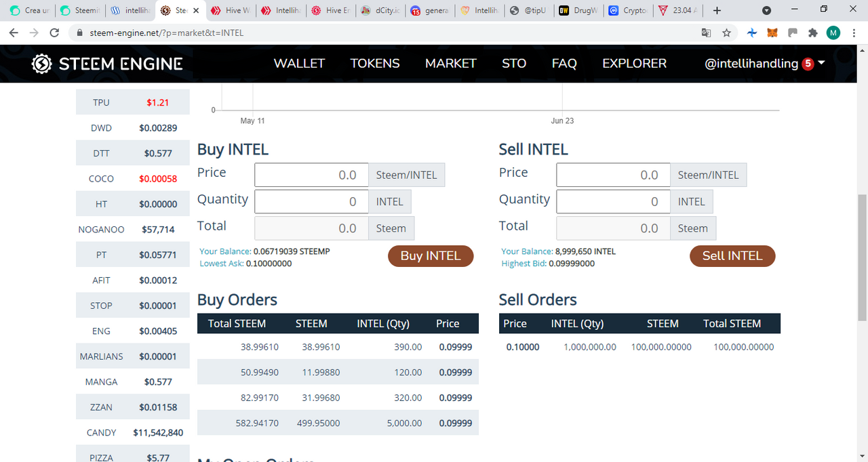Click the gray extension icon beside MetaMask
868x462 pixels.
pyautogui.click(x=792, y=33)
